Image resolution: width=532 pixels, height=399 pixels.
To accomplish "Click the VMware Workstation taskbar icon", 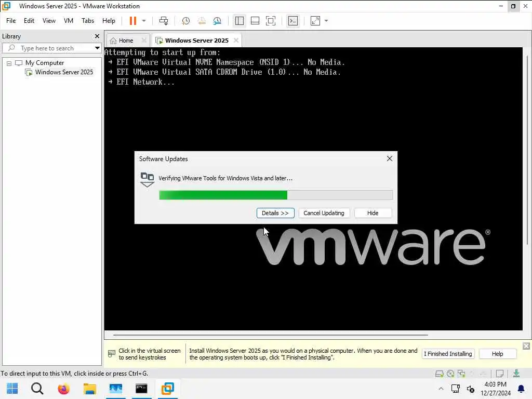I will point(168,389).
